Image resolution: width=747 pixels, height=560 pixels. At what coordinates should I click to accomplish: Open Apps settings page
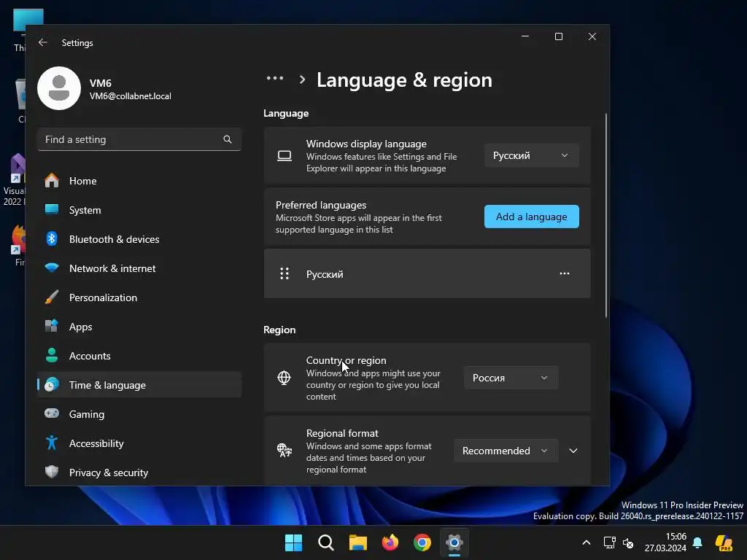pos(139,326)
